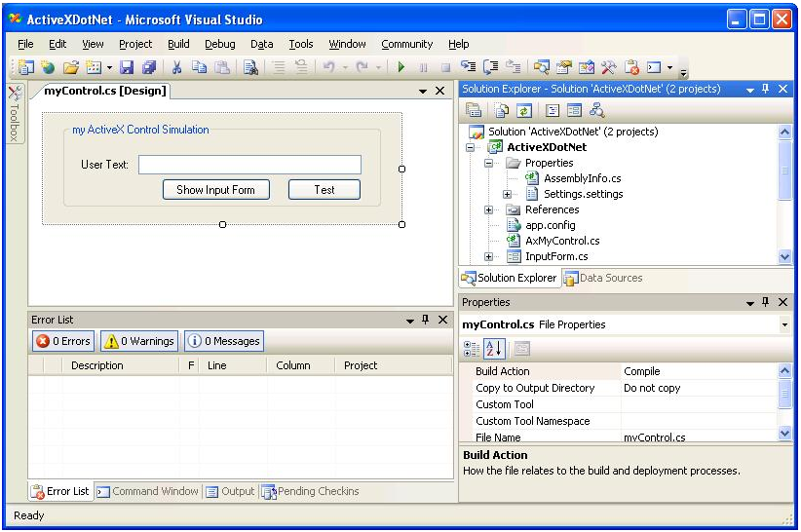Sort error list by Project column
This screenshot has height=532, width=801.
394,365
